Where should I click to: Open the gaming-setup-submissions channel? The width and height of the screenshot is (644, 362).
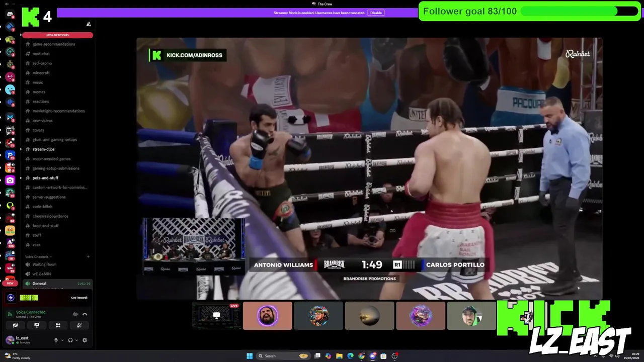pos(56,168)
